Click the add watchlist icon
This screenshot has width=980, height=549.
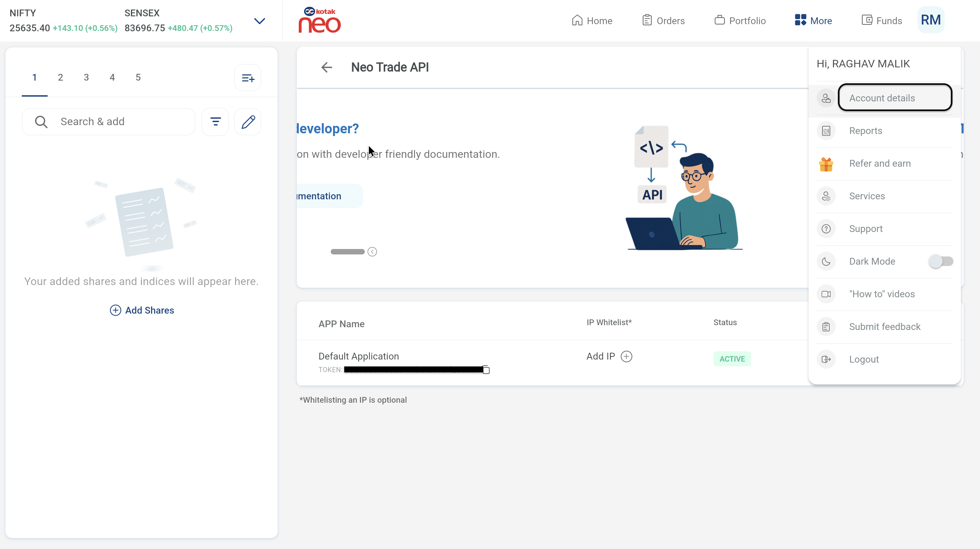[248, 78]
